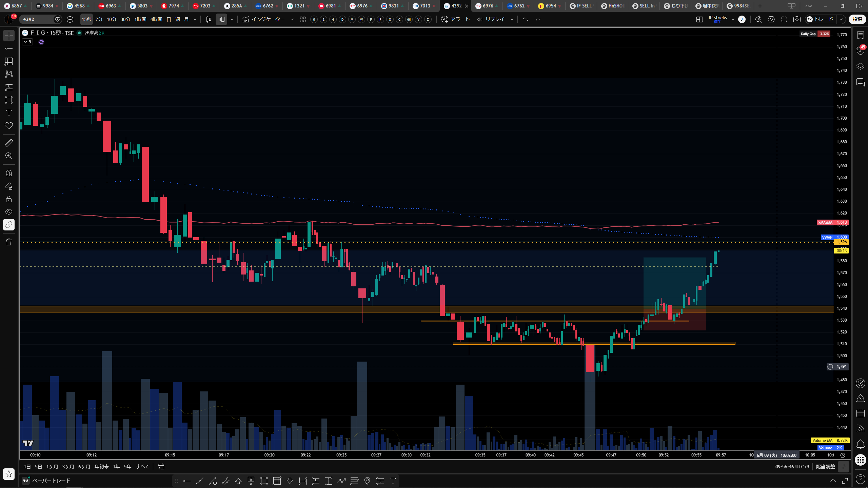Viewport: 868px width, 488px height.
Task: Click the アラート alert button
Action: point(455,19)
